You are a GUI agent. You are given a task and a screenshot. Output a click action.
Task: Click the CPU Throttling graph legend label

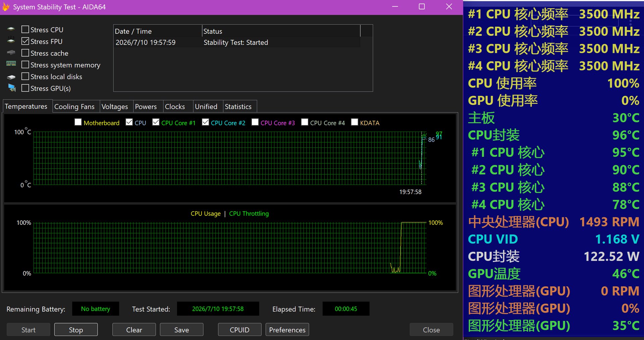coord(249,213)
